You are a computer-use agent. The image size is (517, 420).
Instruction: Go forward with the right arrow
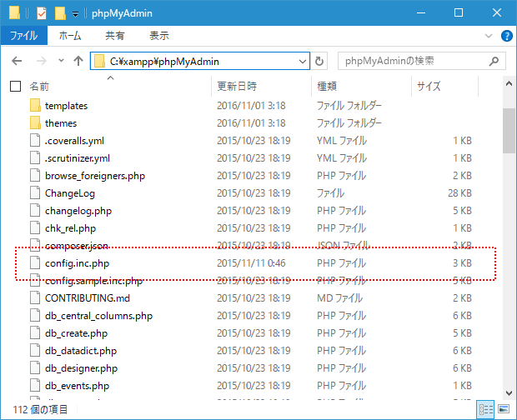41,61
